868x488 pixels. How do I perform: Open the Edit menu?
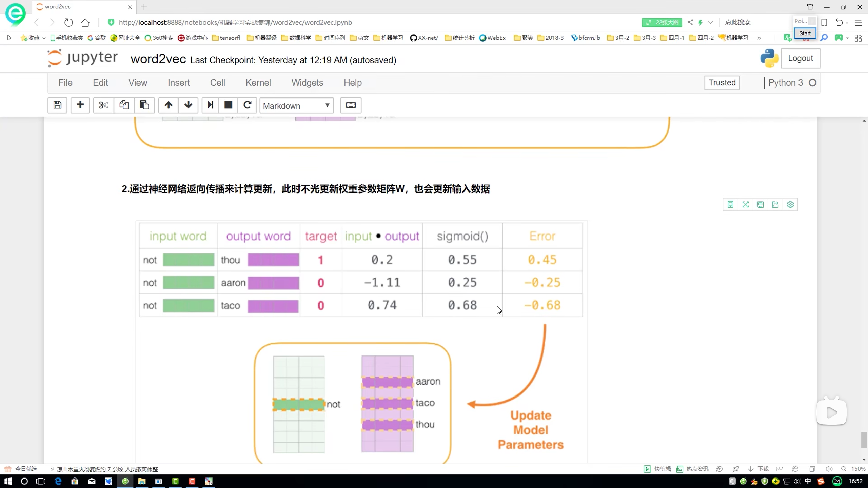pos(100,83)
